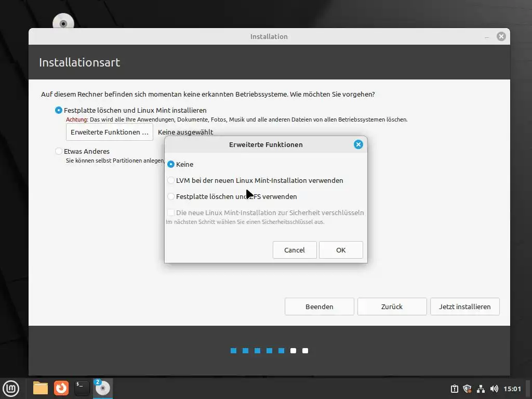532x399 pixels.
Task: Launch Firefox from the taskbar
Action: click(x=61, y=388)
